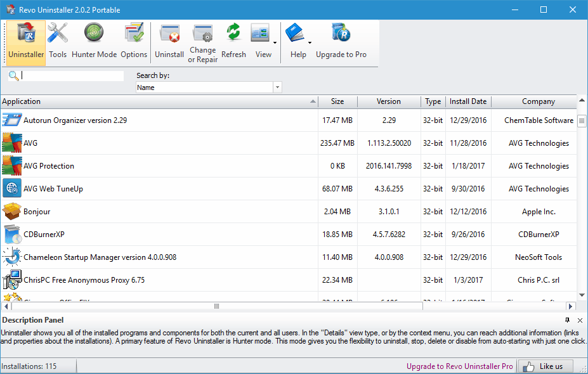Screen dimensions: 588x374
Task: Click the vertical scrollbar up arrow
Action: click(582, 100)
